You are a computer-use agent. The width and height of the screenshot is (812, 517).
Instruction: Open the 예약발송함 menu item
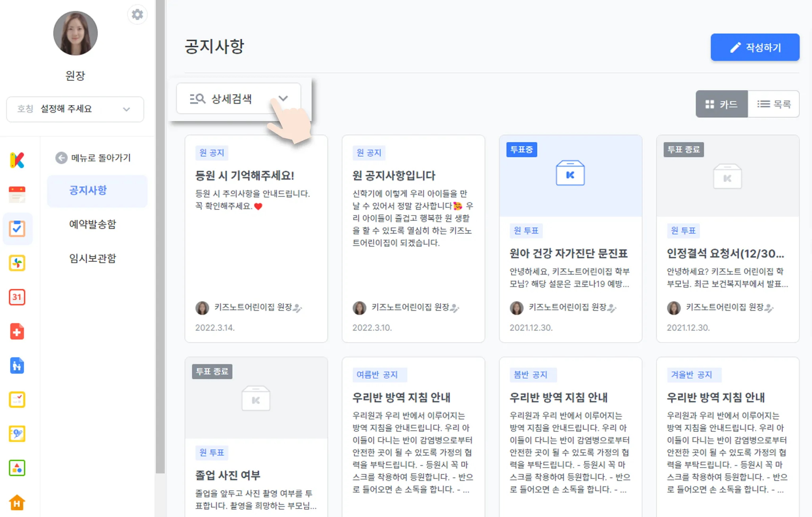click(x=93, y=225)
